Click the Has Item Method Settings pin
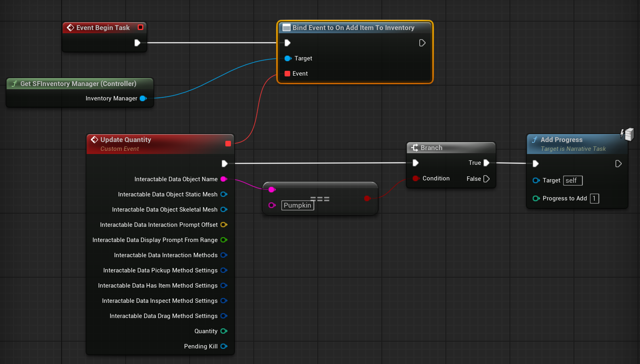The width and height of the screenshot is (640, 364). click(x=224, y=286)
